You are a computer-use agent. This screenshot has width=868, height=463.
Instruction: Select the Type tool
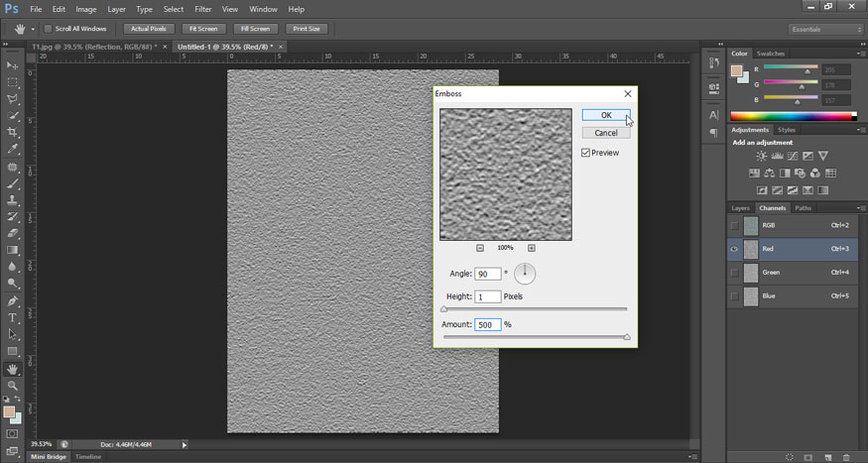tap(13, 317)
